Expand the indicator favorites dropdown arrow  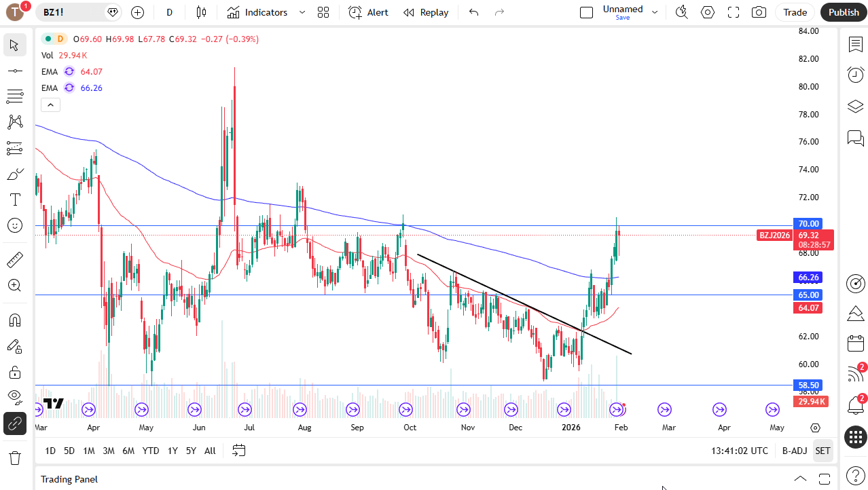pyautogui.click(x=302, y=12)
